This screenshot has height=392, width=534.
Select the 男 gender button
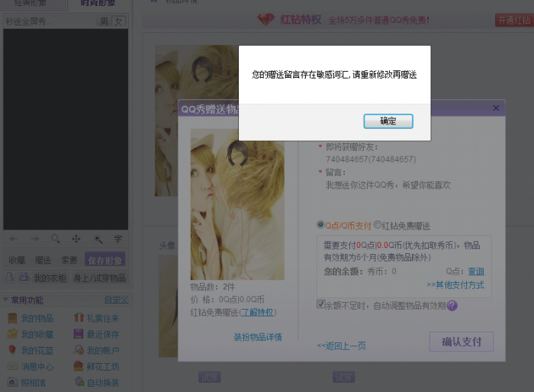105,21
